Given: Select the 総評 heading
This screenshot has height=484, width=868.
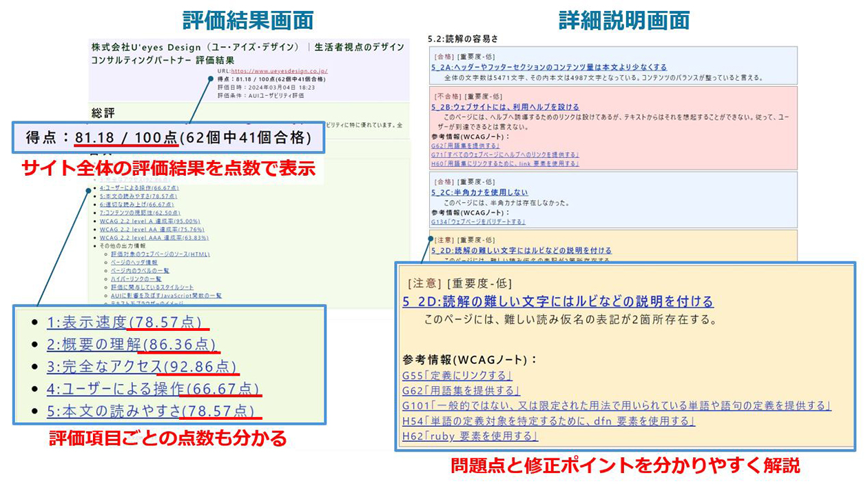Looking at the screenshot, I should click(x=102, y=113).
